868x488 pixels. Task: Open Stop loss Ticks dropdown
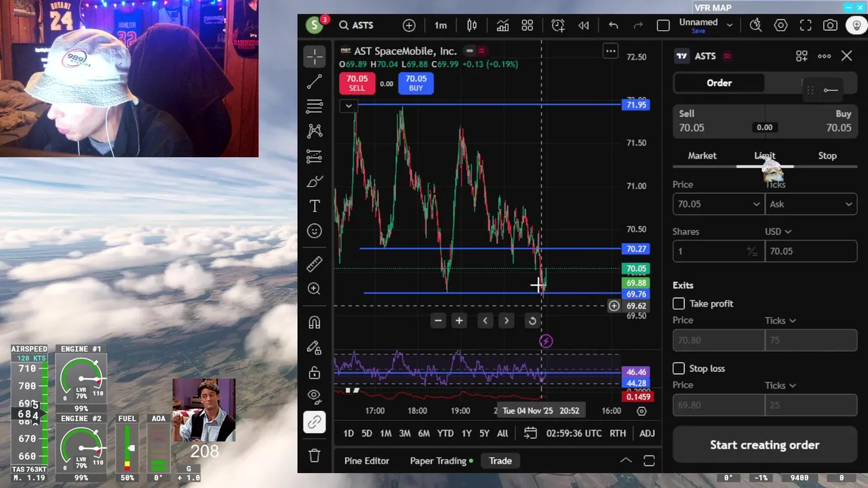click(x=780, y=385)
